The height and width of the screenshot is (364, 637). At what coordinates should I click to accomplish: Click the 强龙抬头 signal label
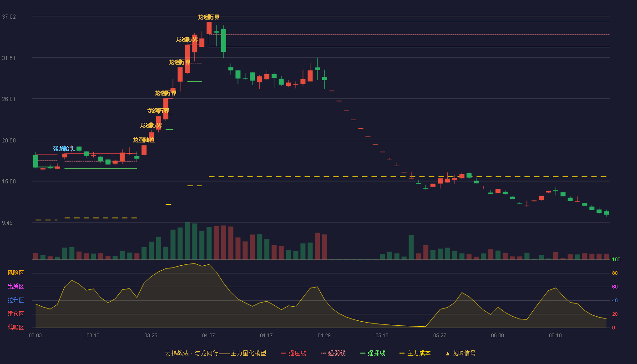(64, 148)
